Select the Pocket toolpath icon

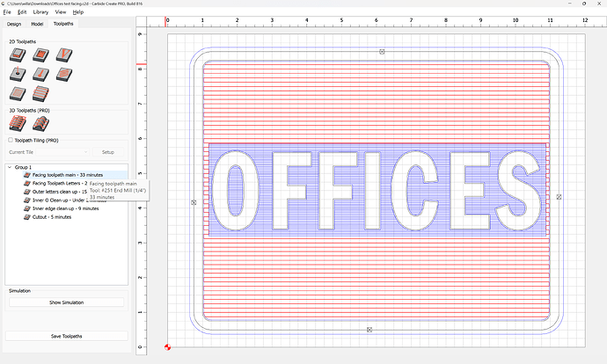point(40,55)
